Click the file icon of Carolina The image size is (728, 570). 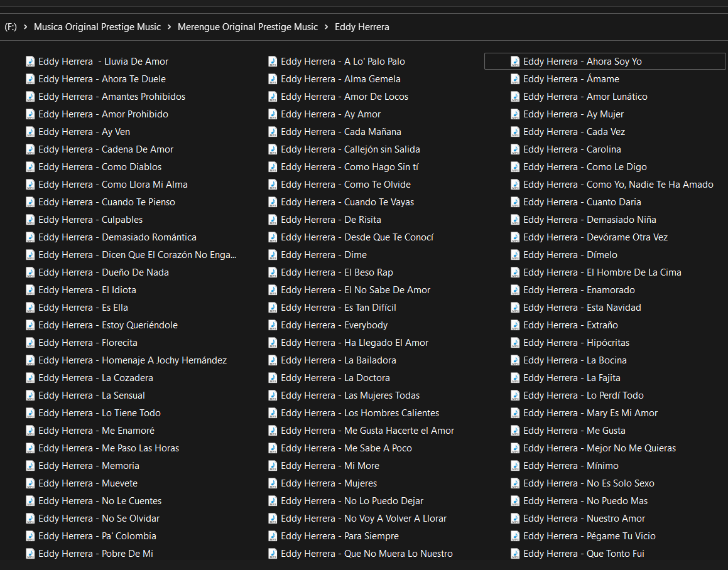click(515, 149)
